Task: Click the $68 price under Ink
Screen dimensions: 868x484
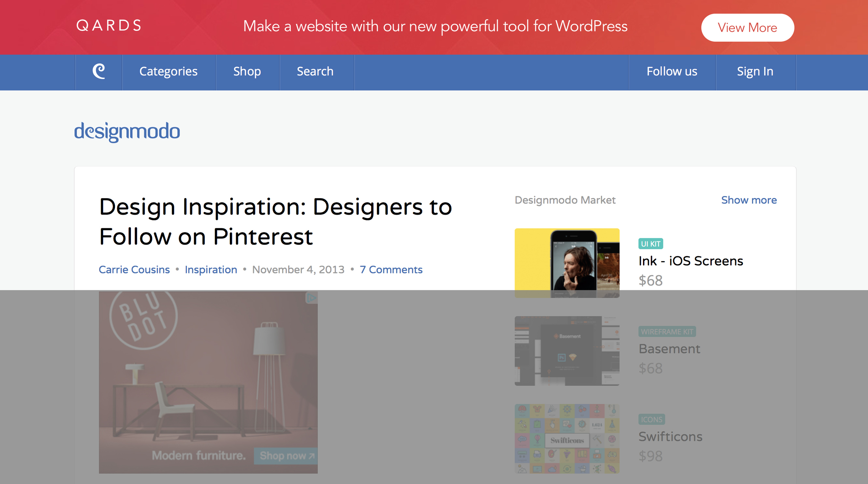Action: click(651, 280)
